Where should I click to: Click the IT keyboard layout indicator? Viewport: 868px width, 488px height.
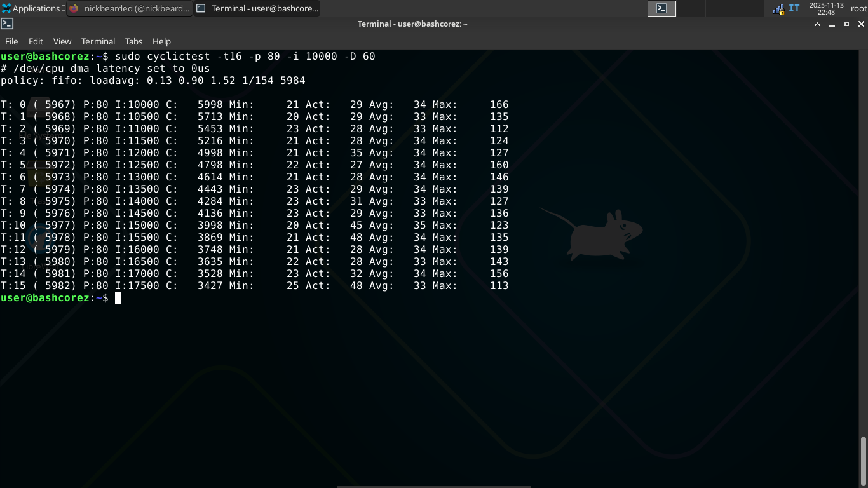794,8
